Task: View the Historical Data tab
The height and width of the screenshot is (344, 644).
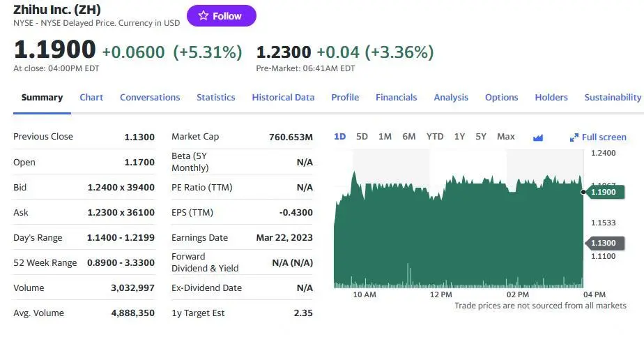Action: coord(283,98)
